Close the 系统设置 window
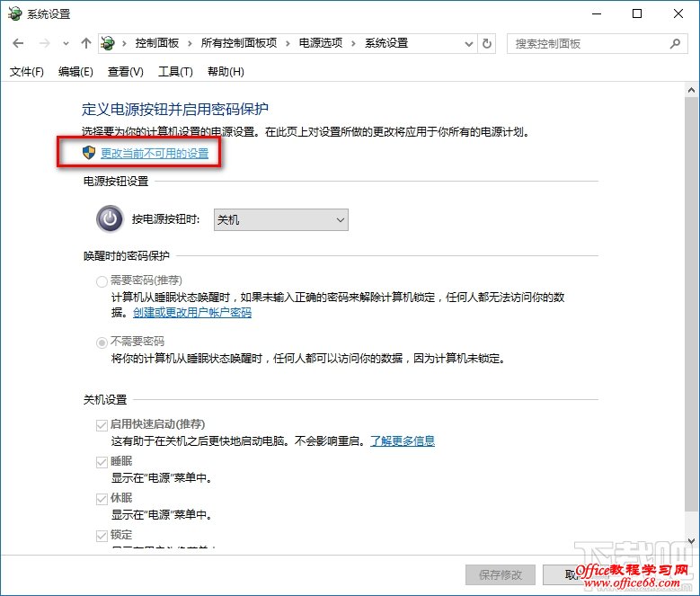This screenshot has width=700, height=596. 678,13
